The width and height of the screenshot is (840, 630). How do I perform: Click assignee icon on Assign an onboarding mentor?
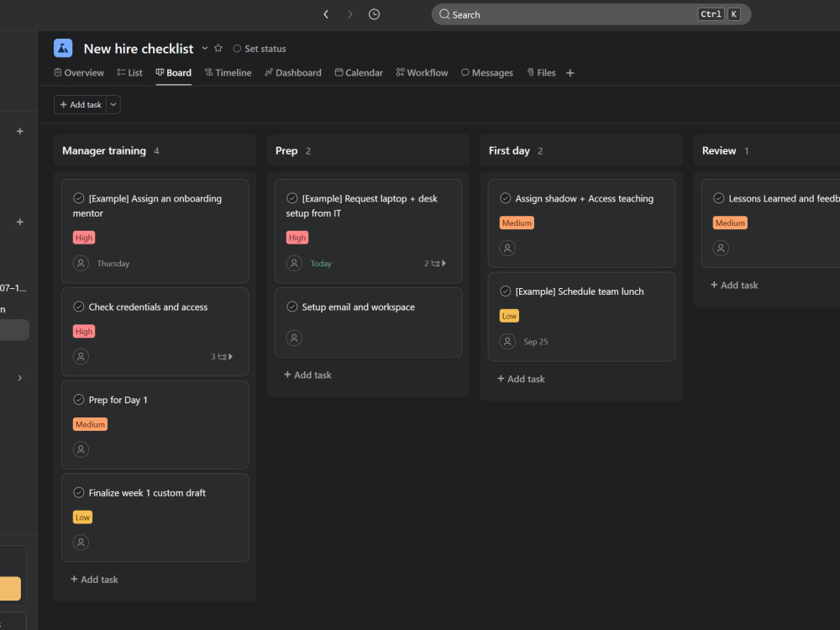[81, 263]
